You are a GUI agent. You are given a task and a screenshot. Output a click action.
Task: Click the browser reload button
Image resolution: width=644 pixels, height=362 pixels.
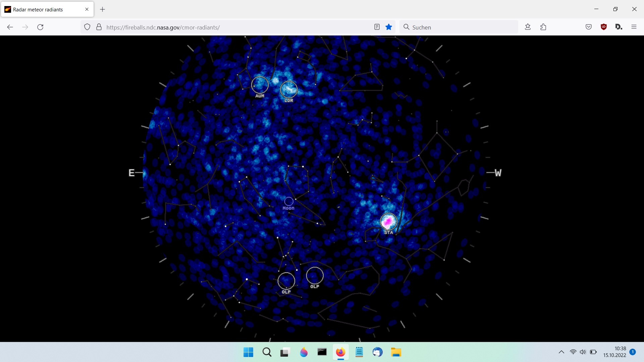point(40,27)
